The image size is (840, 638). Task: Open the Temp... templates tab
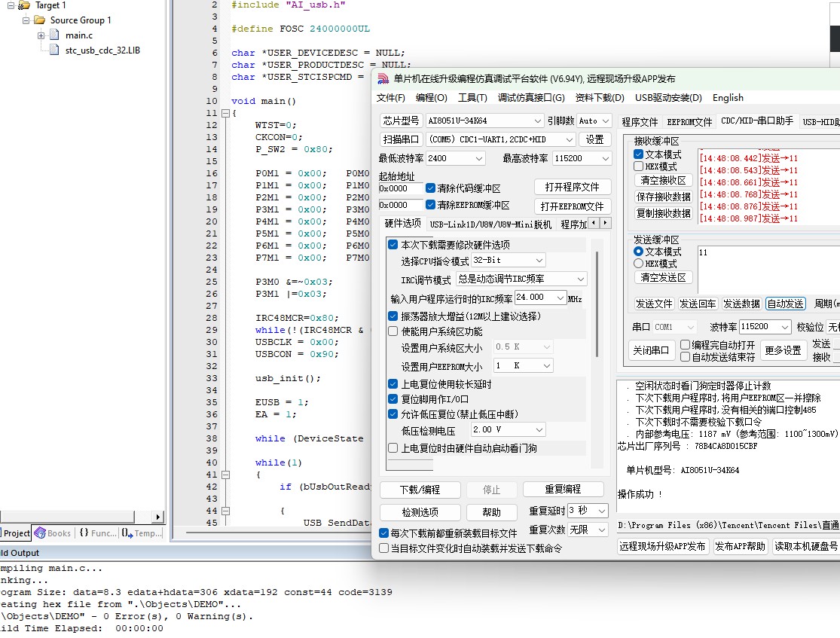(142, 533)
